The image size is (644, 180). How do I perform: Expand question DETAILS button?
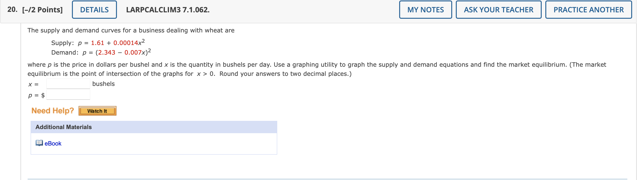pyautogui.click(x=94, y=10)
